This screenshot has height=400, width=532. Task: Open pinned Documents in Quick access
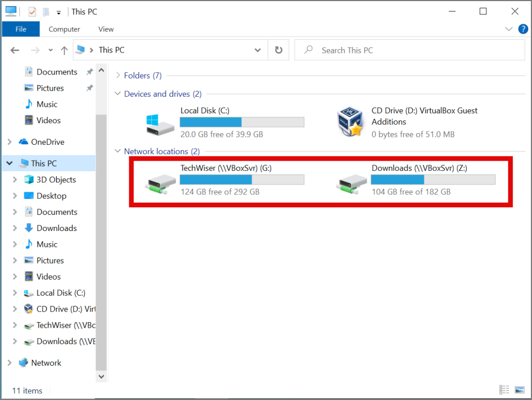(51, 72)
